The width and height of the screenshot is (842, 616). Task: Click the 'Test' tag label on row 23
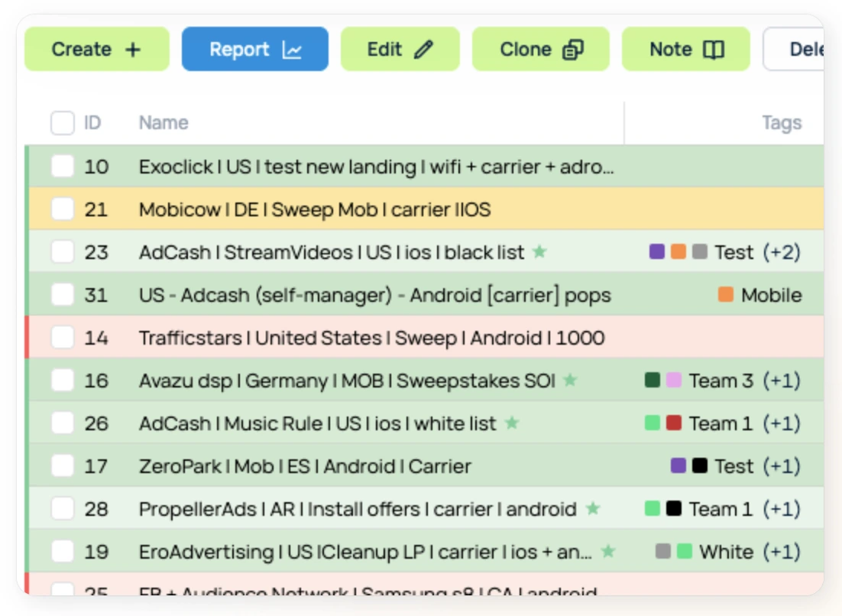pyautogui.click(x=734, y=252)
